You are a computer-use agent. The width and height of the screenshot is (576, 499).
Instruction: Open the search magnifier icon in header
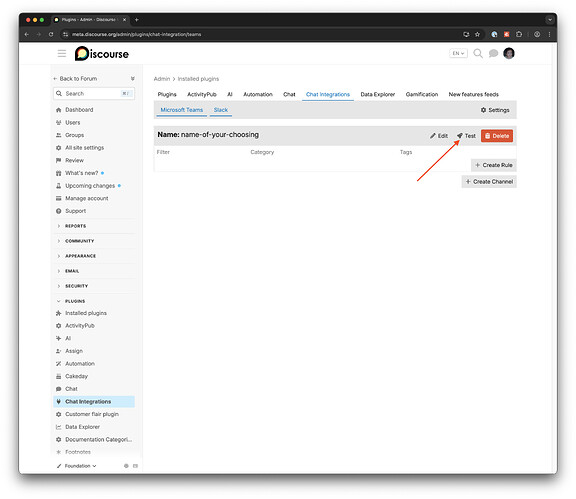478,53
